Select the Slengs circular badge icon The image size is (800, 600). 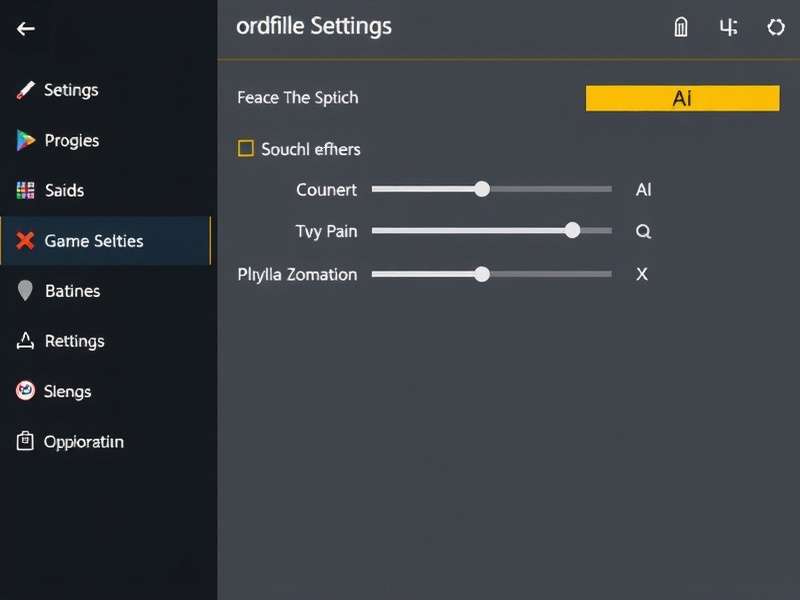pyautogui.click(x=25, y=391)
